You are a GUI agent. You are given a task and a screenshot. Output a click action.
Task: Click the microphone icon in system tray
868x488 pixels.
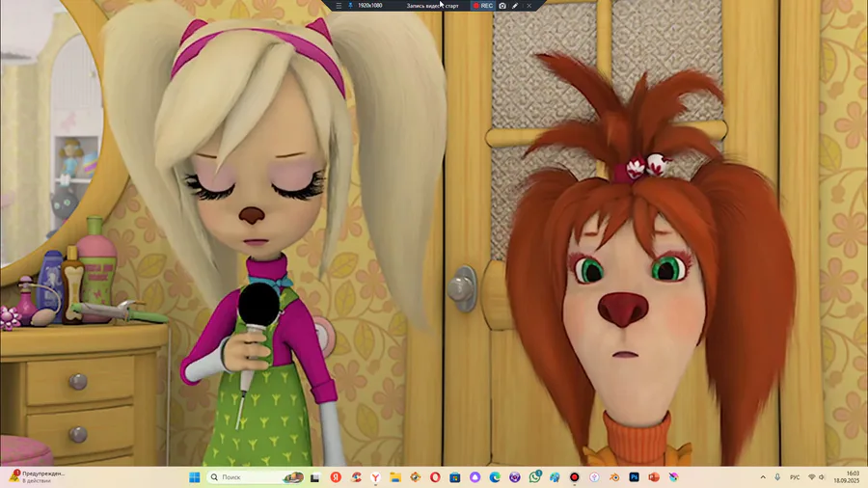(777, 477)
